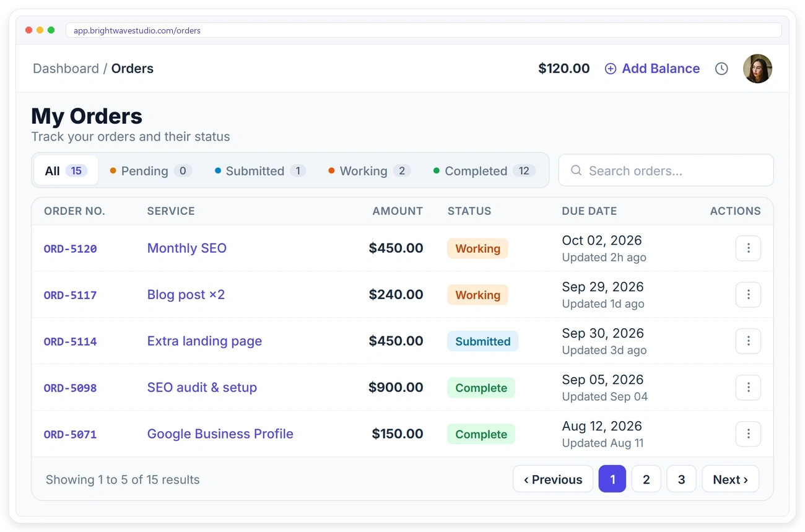Click the Previous page button
805x532 pixels.
tap(553, 479)
